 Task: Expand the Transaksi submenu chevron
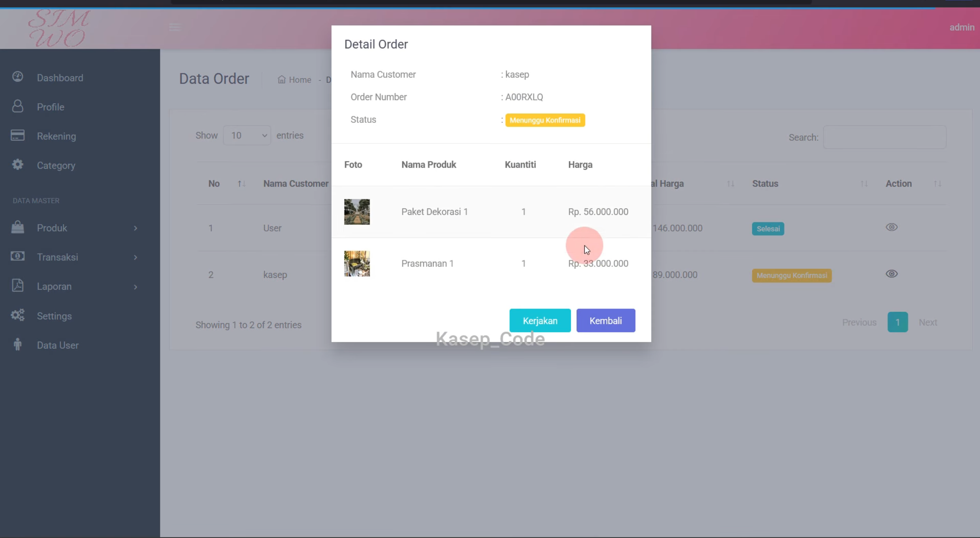[135, 257]
